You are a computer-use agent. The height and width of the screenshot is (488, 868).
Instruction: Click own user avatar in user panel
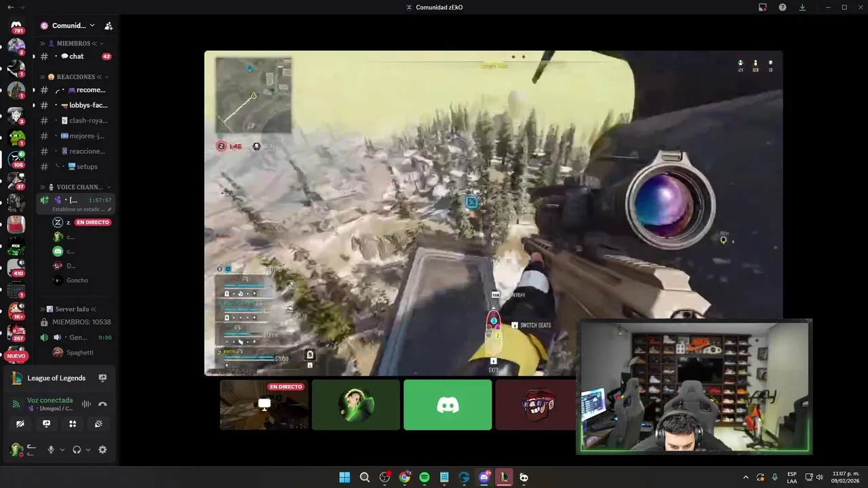pyautogui.click(x=16, y=449)
